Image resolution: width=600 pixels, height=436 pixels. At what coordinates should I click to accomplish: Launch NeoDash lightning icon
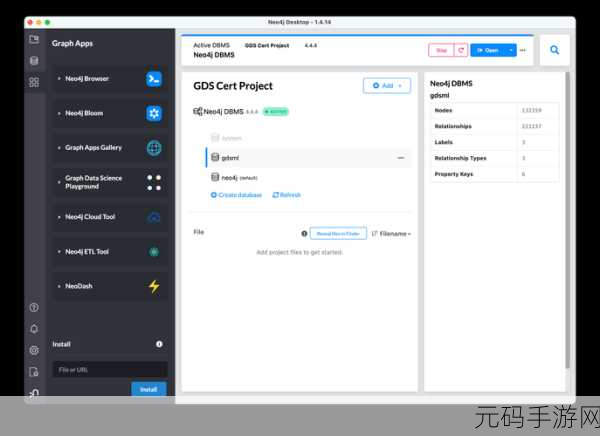(154, 286)
